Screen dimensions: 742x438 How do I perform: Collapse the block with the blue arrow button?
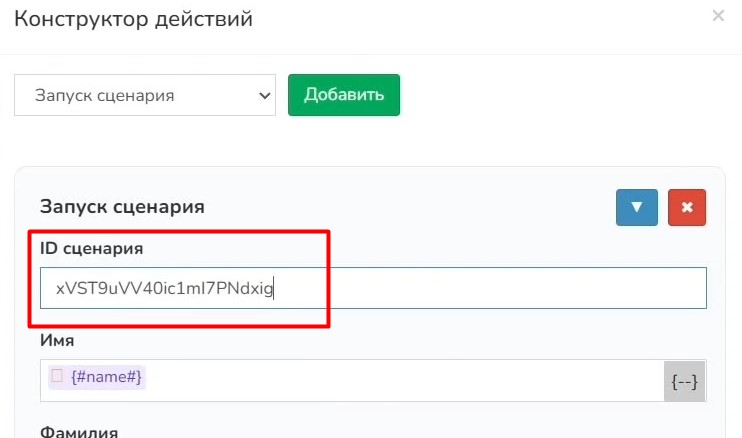636,207
